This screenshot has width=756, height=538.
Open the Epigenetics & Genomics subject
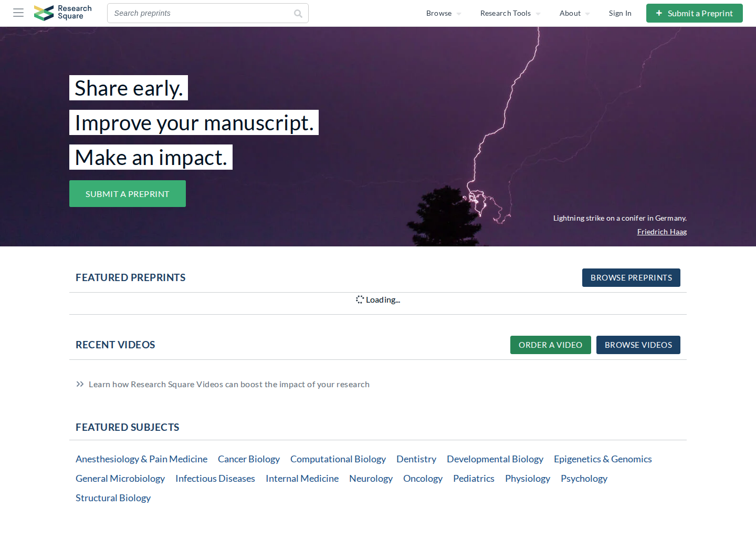tap(603, 459)
